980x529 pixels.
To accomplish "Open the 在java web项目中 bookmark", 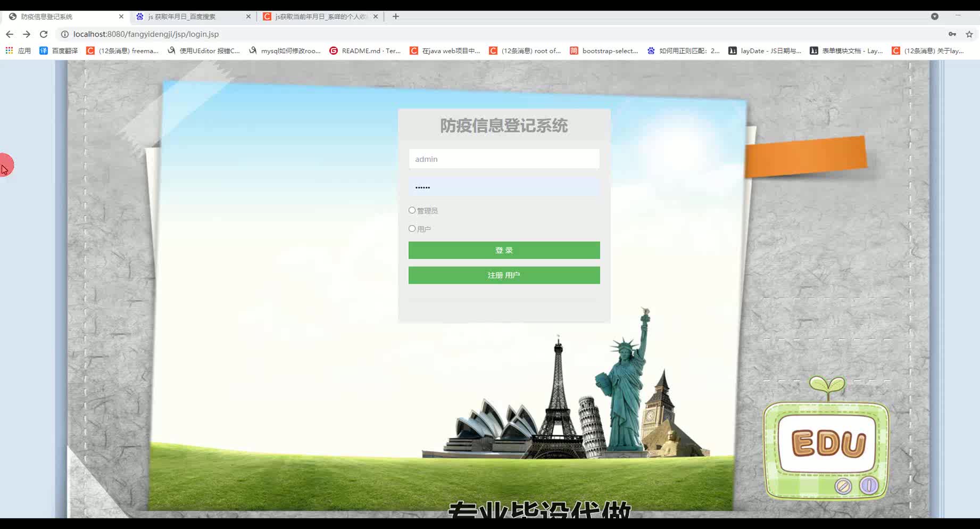I will click(445, 51).
